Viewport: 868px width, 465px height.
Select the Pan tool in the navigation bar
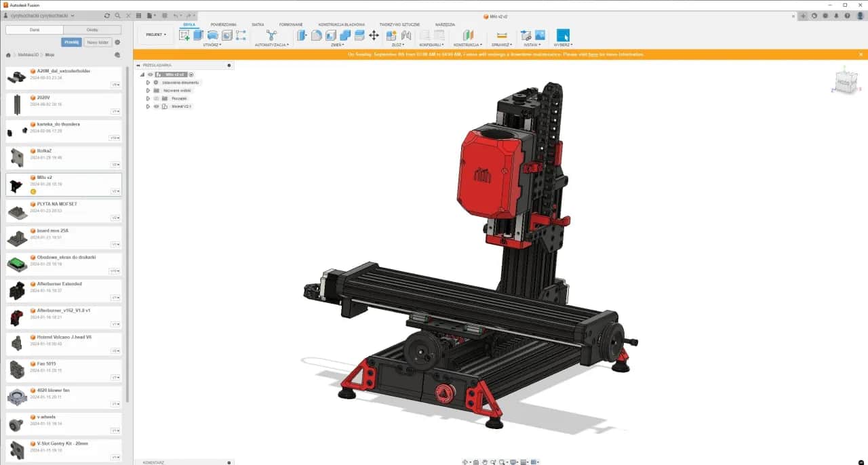click(486, 462)
